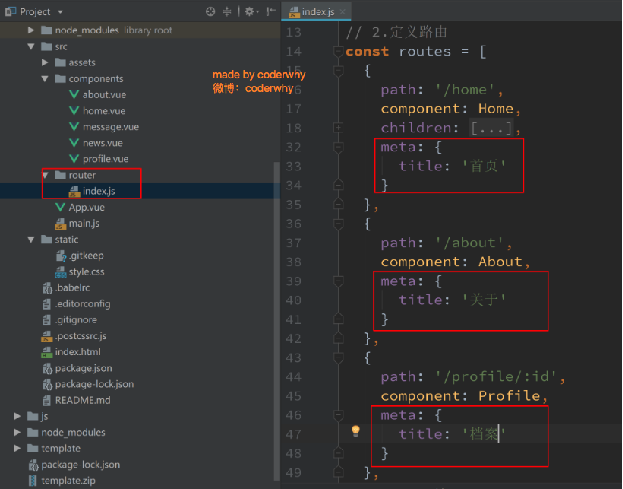
Task: Open index.html file
Action: [x=77, y=352]
